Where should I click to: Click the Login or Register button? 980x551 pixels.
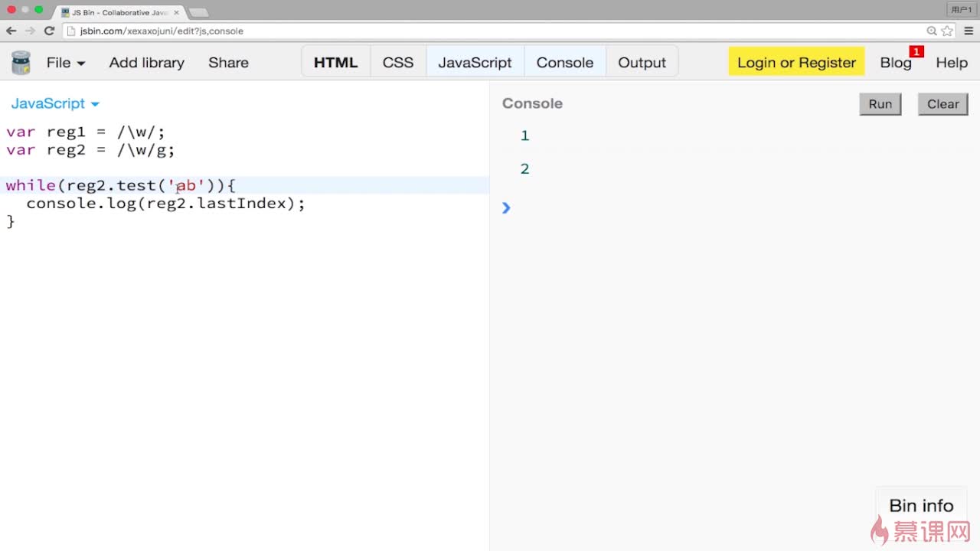796,63
